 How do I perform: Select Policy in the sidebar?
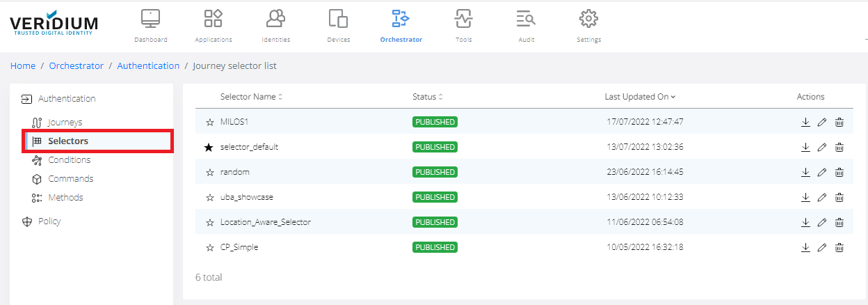[x=49, y=221]
